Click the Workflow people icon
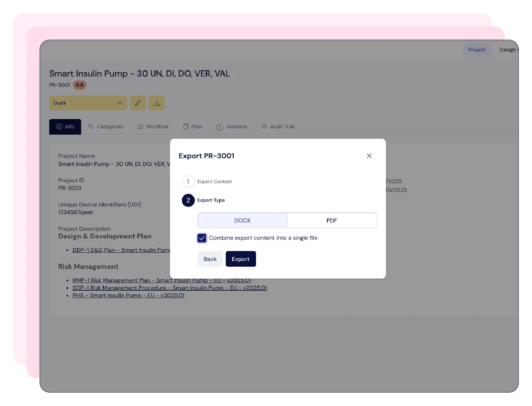Image resolution: width=532 pixels, height=406 pixels. [x=140, y=126]
